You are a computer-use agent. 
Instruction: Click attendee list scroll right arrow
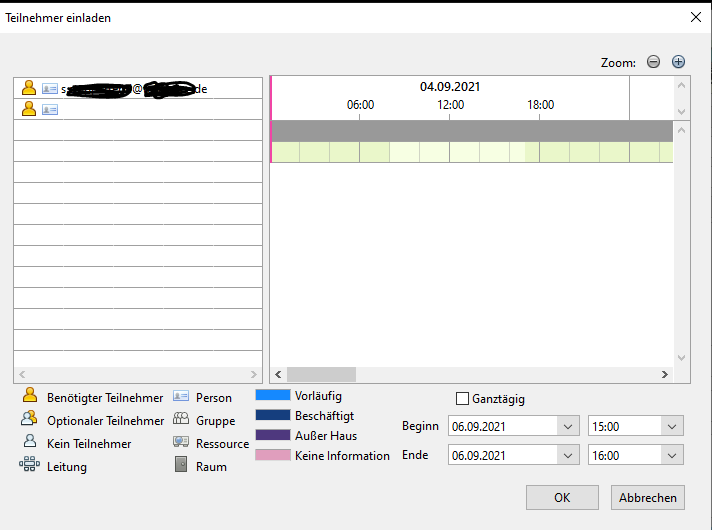click(x=254, y=374)
